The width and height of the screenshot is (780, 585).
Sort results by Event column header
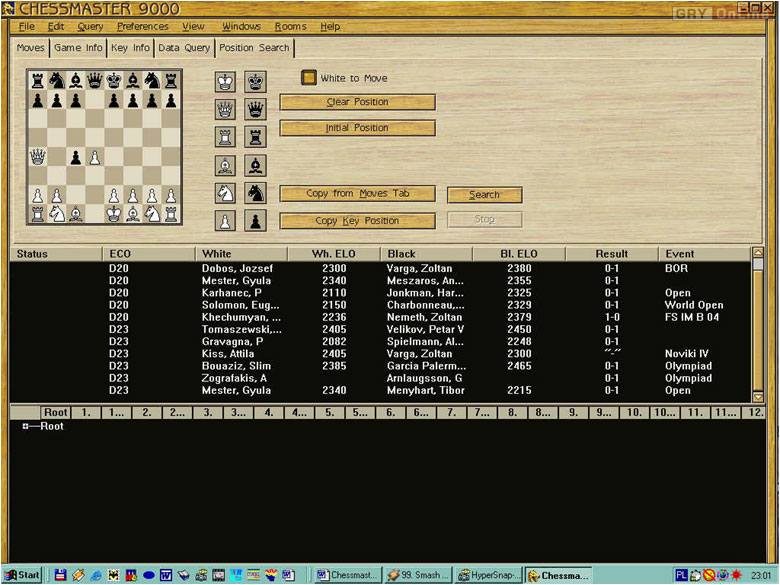click(704, 254)
